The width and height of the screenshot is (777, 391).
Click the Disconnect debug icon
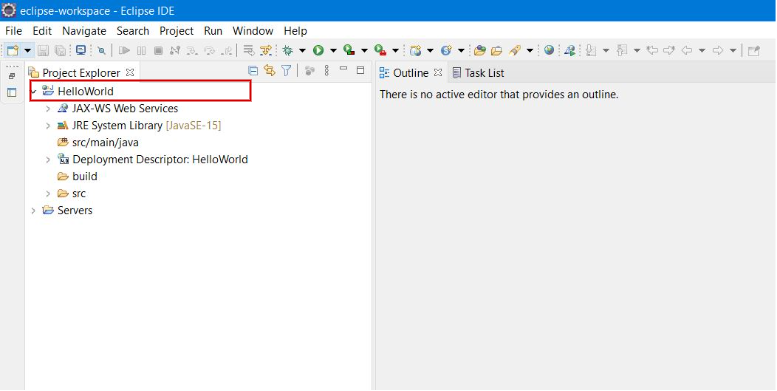tap(174, 50)
